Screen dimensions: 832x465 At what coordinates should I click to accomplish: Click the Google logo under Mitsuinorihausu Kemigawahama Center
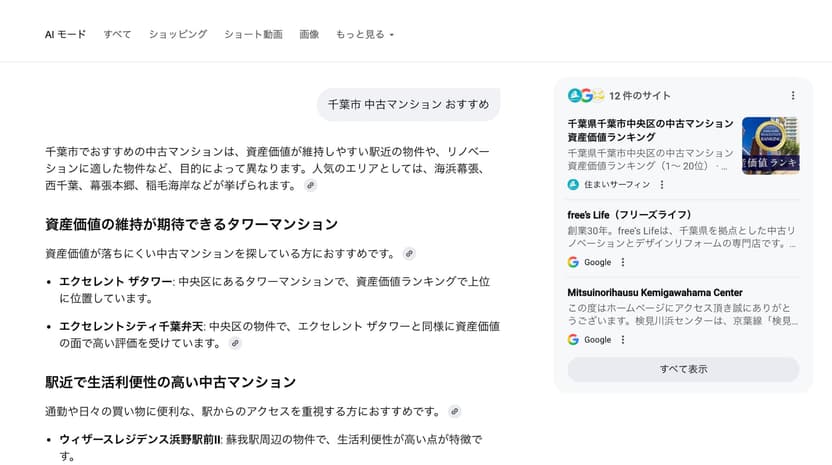573,340
